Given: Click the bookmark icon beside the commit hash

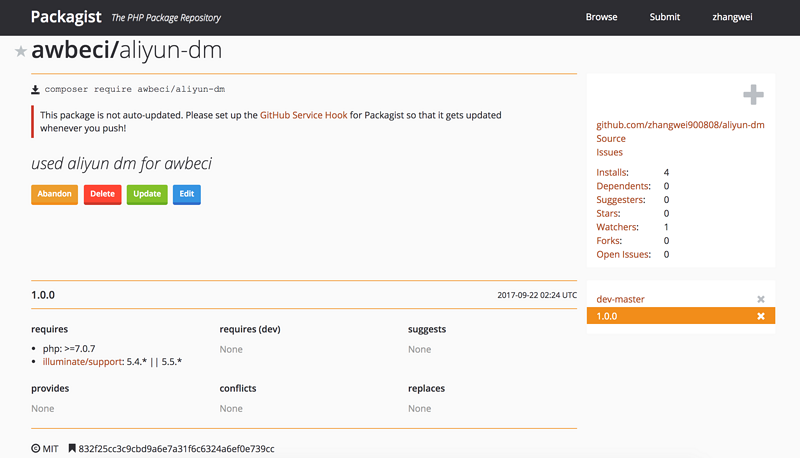Looking at the screenshot, I should point(72,449).
